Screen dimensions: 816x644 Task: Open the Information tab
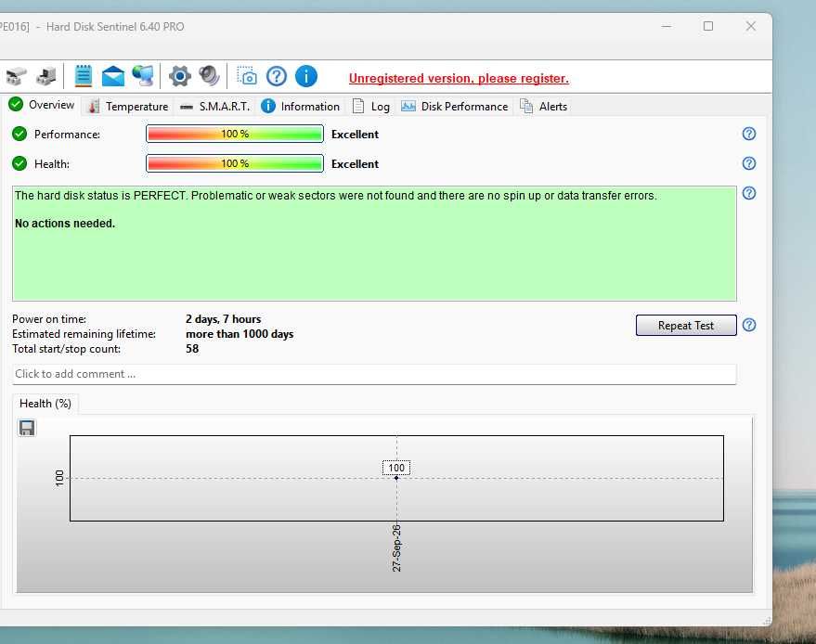coord(300,107)
